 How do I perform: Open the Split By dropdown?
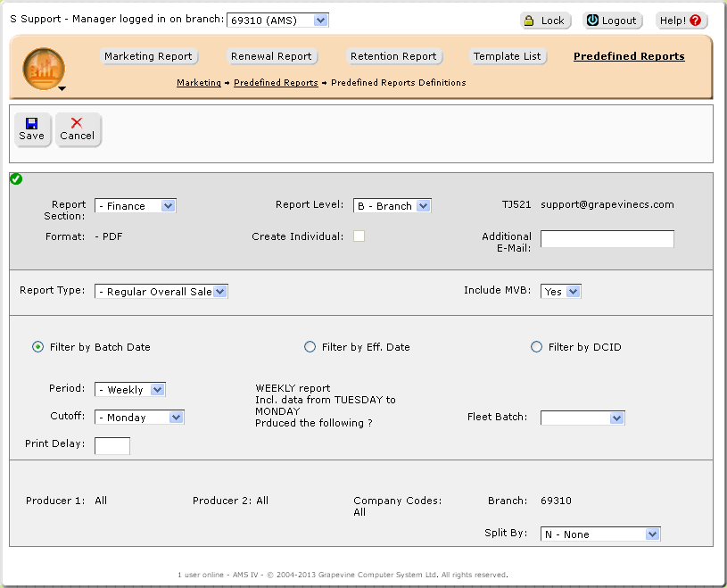click(x=600, y=534)
